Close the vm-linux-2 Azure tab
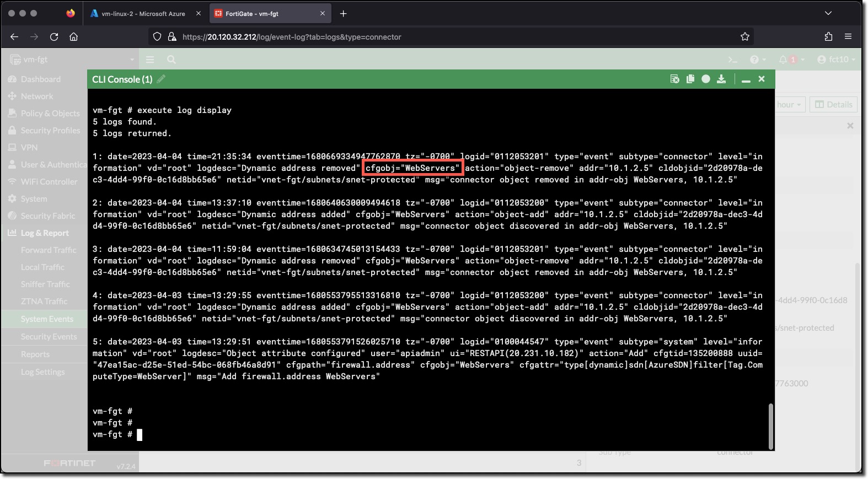The image size is (868, 479). (x=198, y=14)
